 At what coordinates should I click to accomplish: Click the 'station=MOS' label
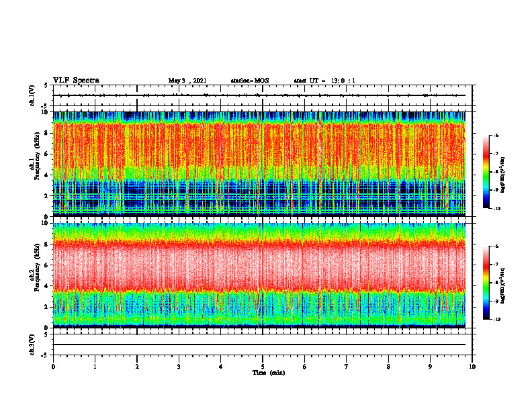coord(250,81)
